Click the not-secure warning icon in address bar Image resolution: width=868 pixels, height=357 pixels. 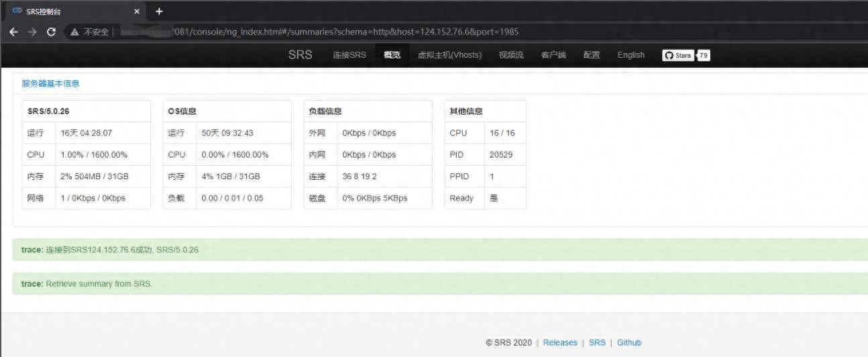coord(75,32)
